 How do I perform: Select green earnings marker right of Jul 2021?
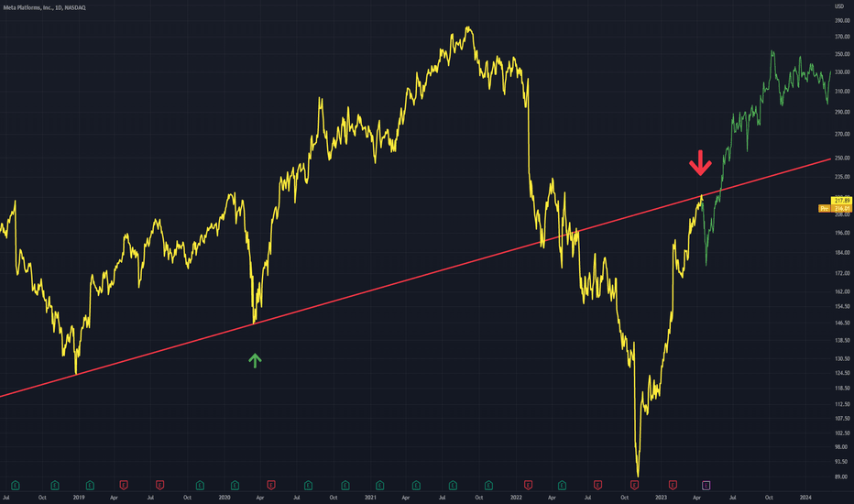(x=453, y=485)
